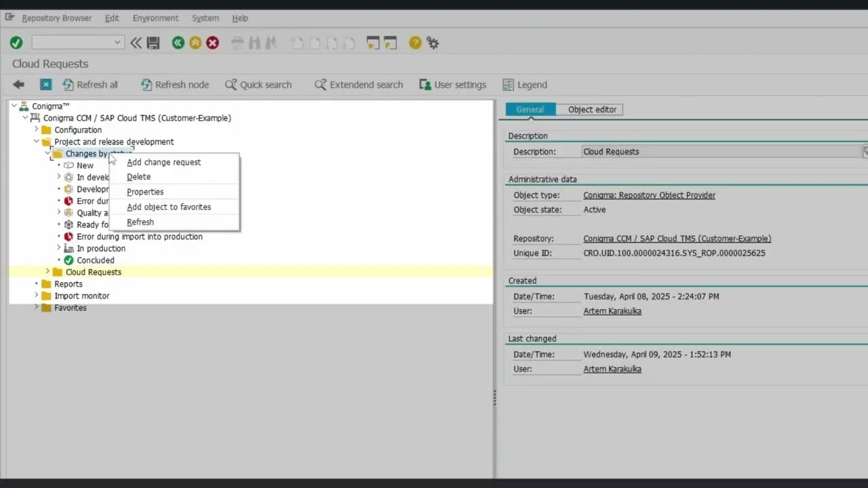Image resolution: width=868 pixels, height=488 pixels.
Task: Click the double-chevron beside the command field
Action: tap(136, 43)
